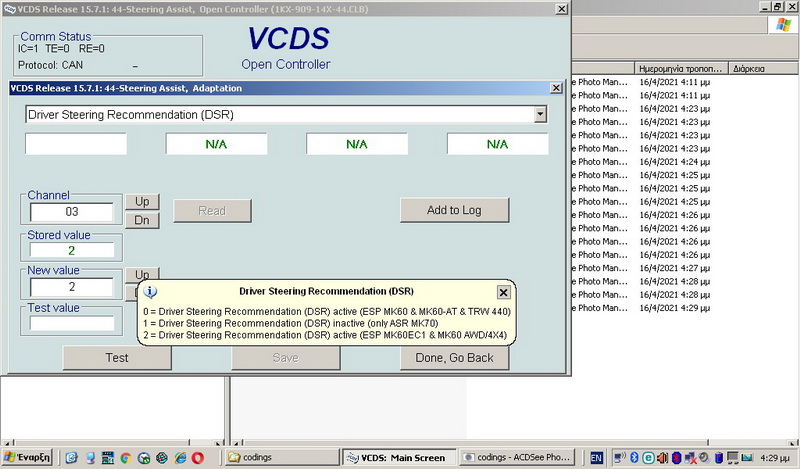Click the info icon in the DSR balloon
The width and height of the screenshot is (800, 469).
[150, 292]
